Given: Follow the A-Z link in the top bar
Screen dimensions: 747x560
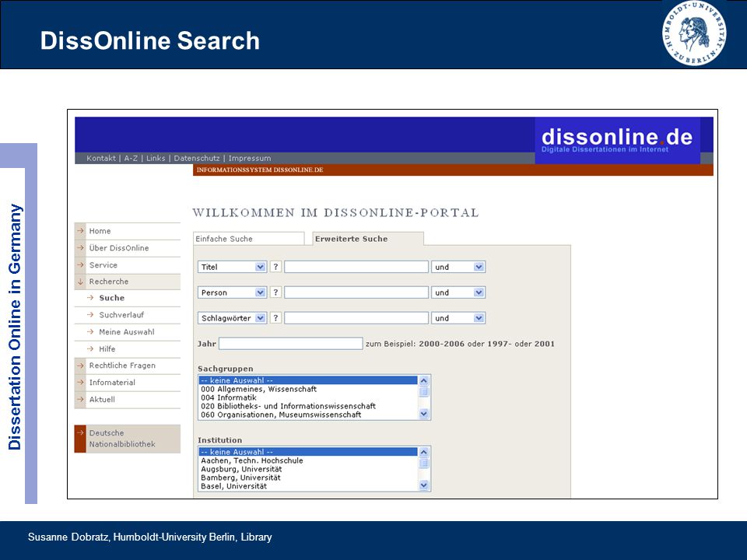Looking at the screenshot, I should [x=131, y=158].
